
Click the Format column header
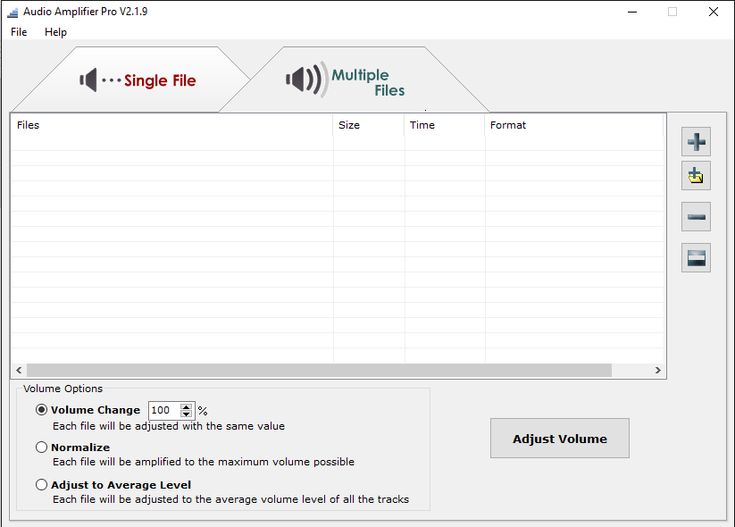575,125
